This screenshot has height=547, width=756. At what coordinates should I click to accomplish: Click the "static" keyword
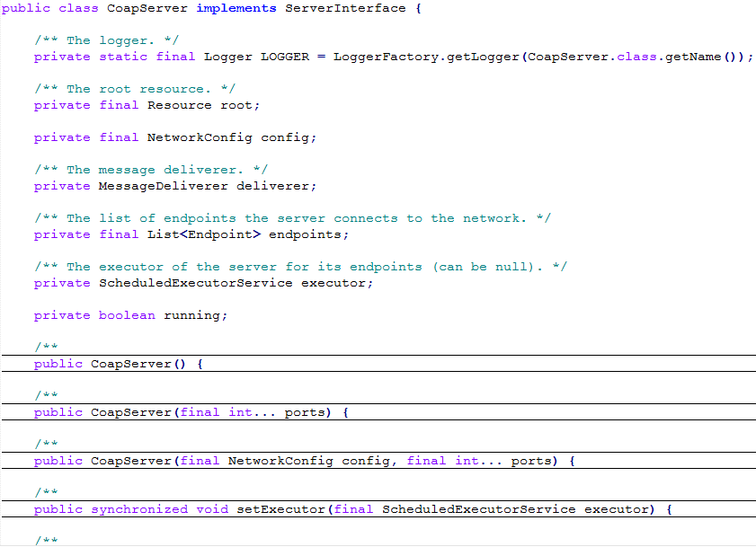pyautogui.click(x=123, y=57)
